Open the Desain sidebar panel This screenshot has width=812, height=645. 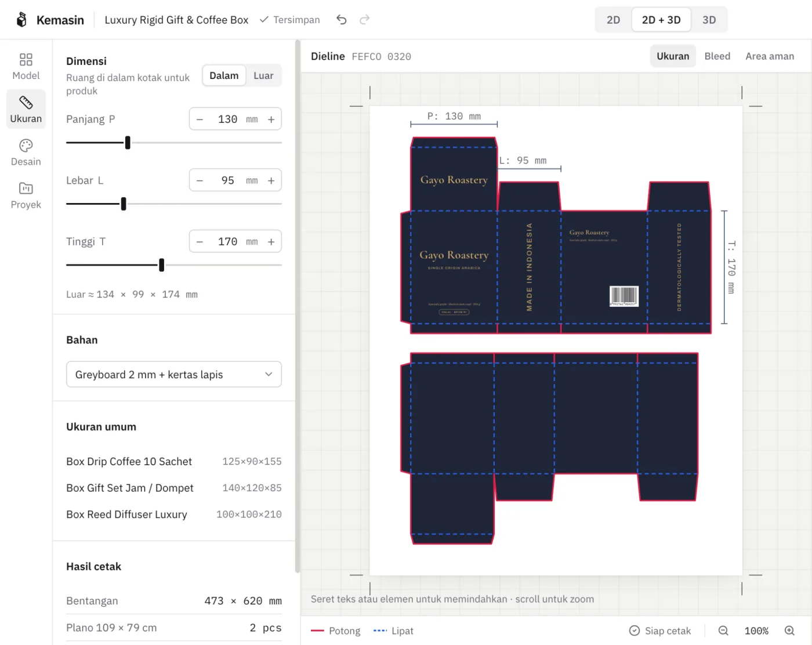[x=26, y=153]
